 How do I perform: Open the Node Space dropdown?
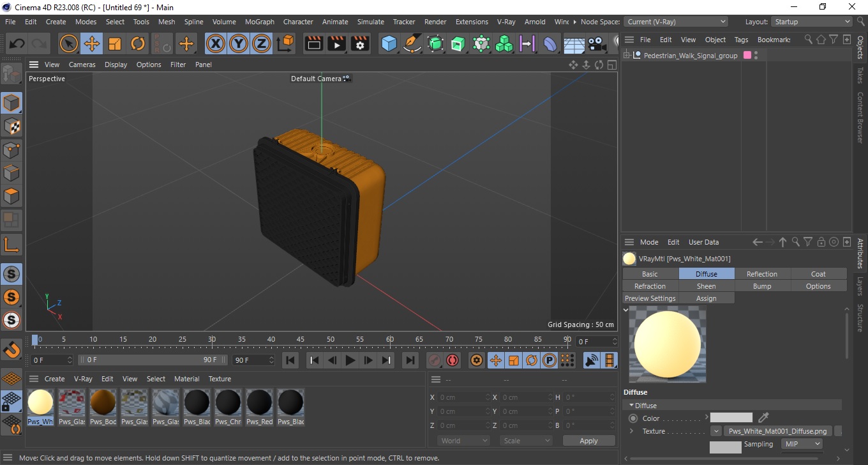point(675,22)
